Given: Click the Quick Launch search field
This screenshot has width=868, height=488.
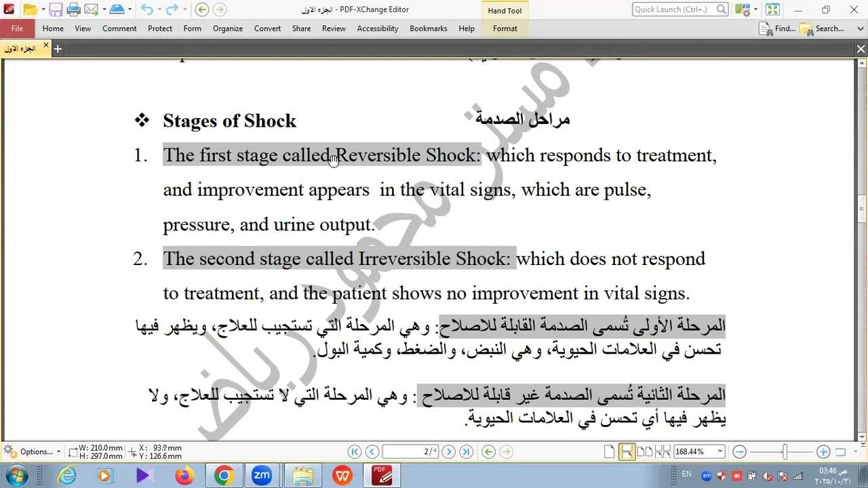Looking at the screenshot, I should (x=680, y=9).
